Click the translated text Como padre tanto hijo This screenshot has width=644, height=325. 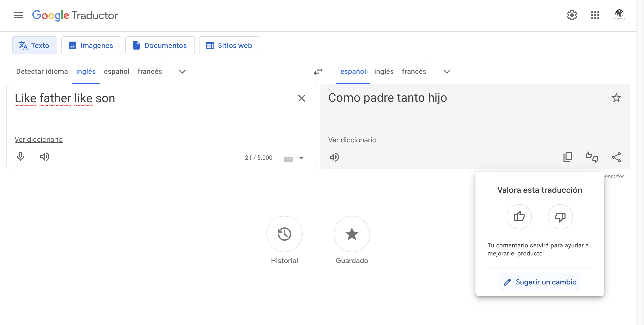pyautogui.click(x=388, y=98)
